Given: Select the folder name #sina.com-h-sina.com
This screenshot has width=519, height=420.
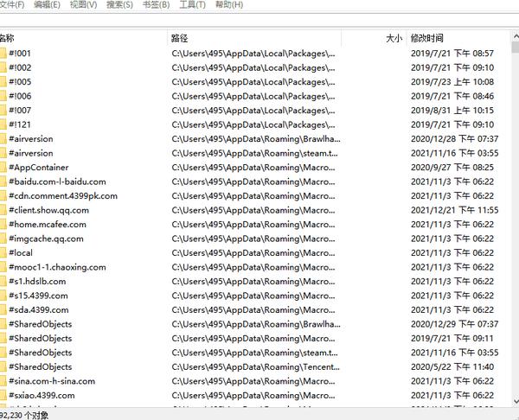Looking at the screenshot, I should pyautogui.click(x=52, y=381).
